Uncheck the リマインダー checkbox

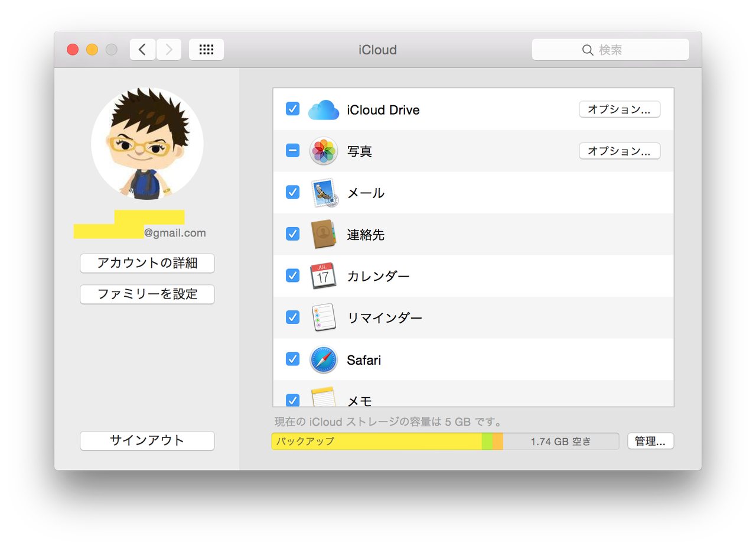(292, 317)
